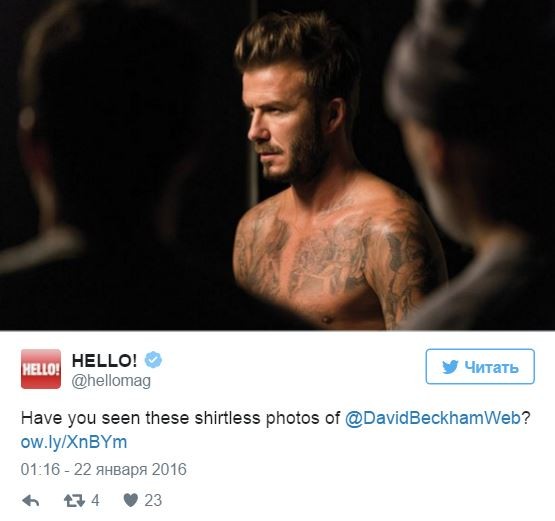Click the reply arrow icon
The image size is (555, 521).
pos(31,500)
